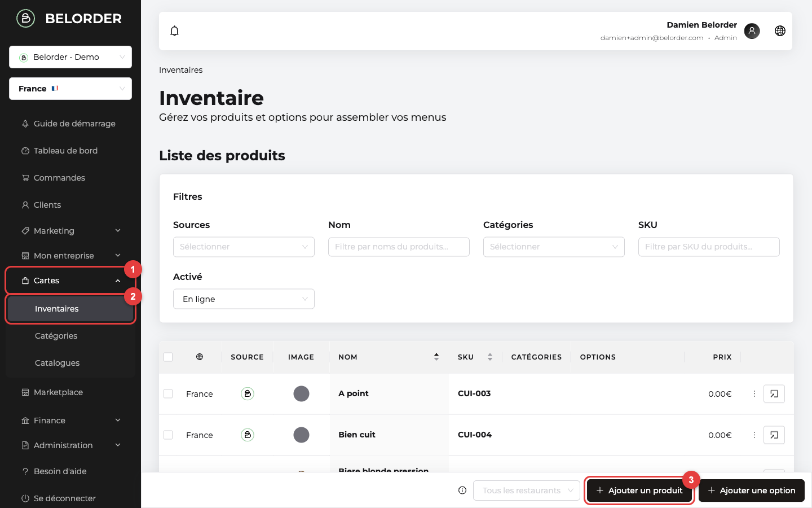Open the Sources filter dropdown
The height and width of the screenshot is (508, 812).
244,247
